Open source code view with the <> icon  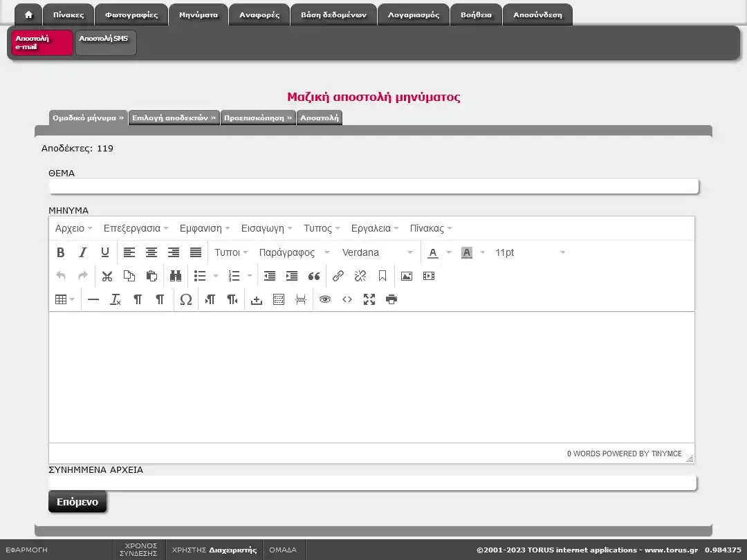click(x=347, y=299)
